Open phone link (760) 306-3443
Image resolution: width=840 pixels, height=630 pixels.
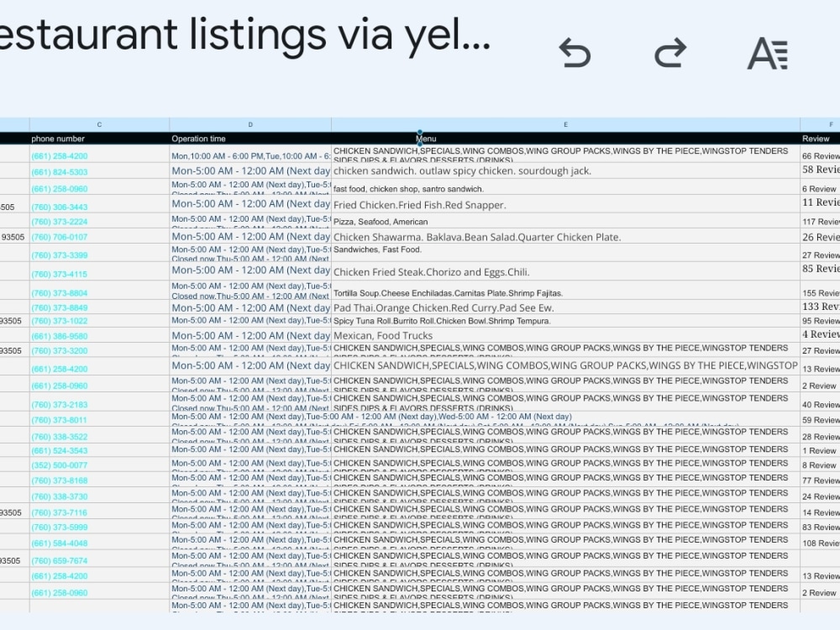point(60,207)
